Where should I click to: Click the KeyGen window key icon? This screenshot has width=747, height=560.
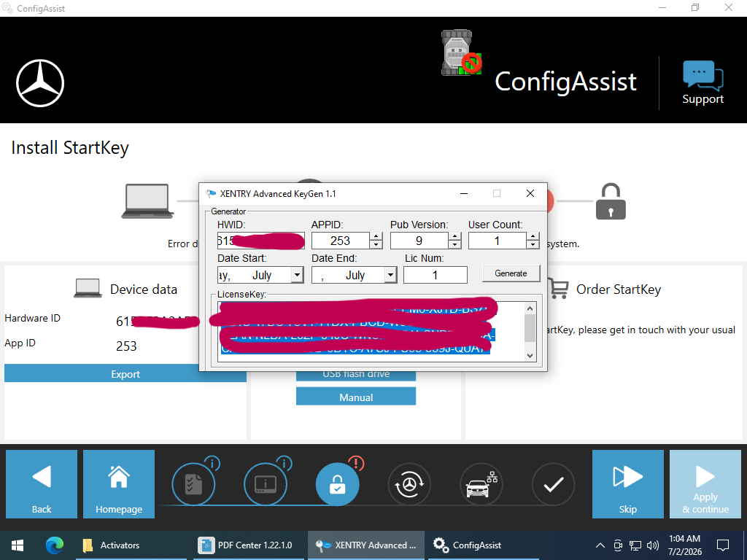(211, 193)
